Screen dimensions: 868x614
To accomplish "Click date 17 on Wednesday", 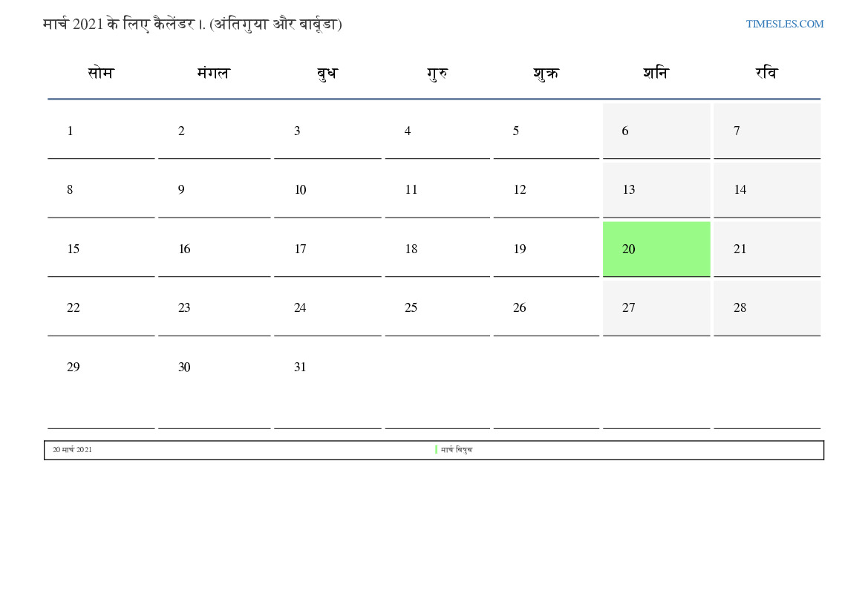I will (x=300, y=249).
